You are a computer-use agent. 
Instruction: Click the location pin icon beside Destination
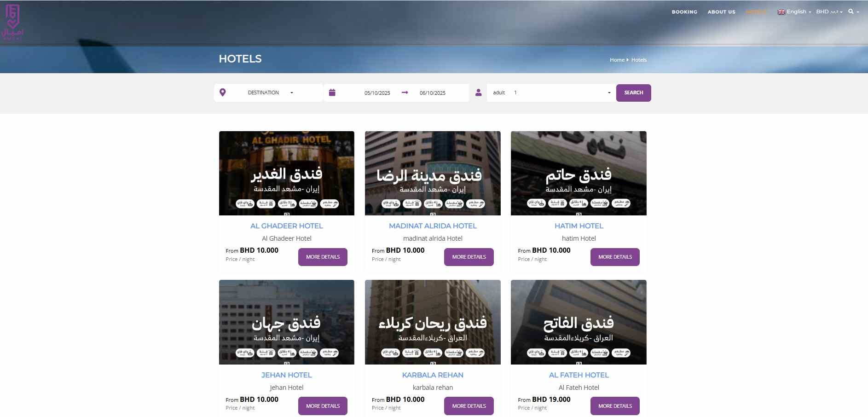tap(223, 93)
